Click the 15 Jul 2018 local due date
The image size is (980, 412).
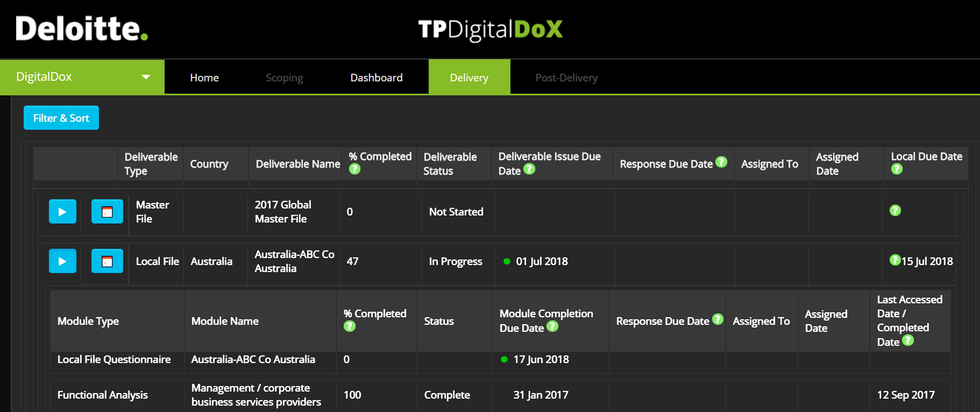coord(927,261)
